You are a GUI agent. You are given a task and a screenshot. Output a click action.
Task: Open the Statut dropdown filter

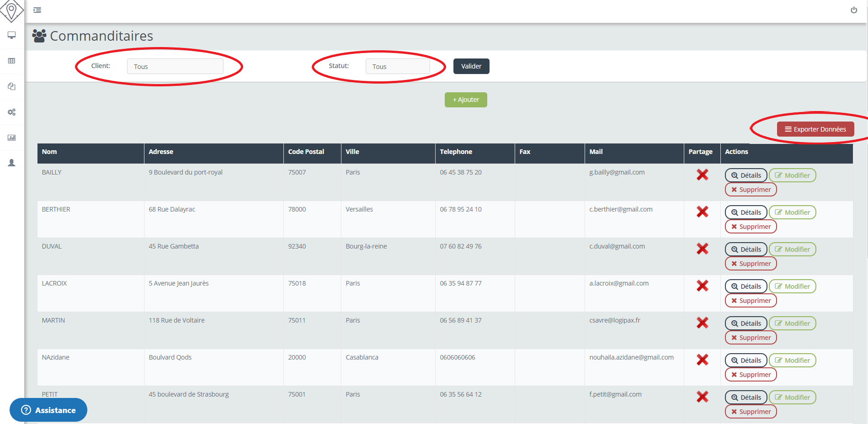click(397, 66)
